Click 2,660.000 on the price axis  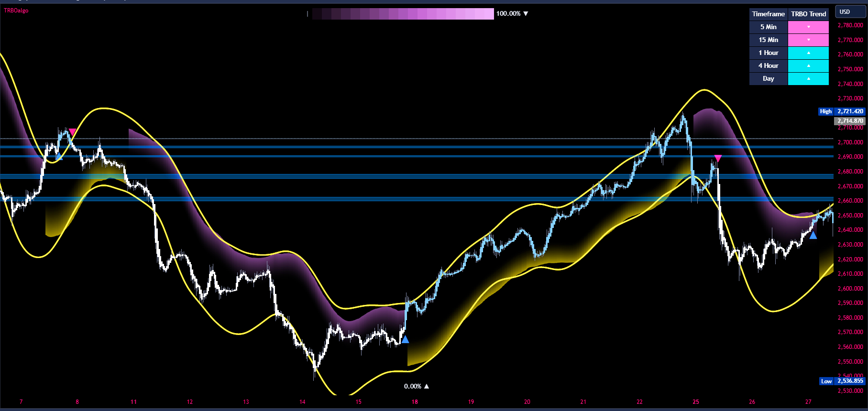click(850, 201)
